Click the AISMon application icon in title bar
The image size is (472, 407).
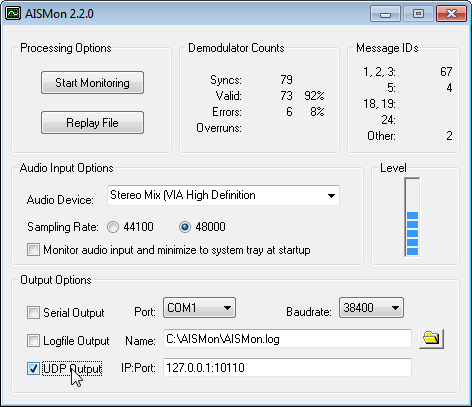click(13, 14)
